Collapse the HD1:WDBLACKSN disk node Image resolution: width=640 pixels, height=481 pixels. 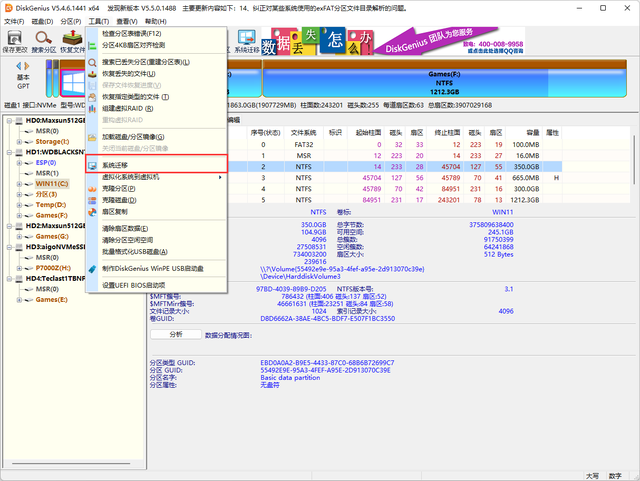(9, 152)
